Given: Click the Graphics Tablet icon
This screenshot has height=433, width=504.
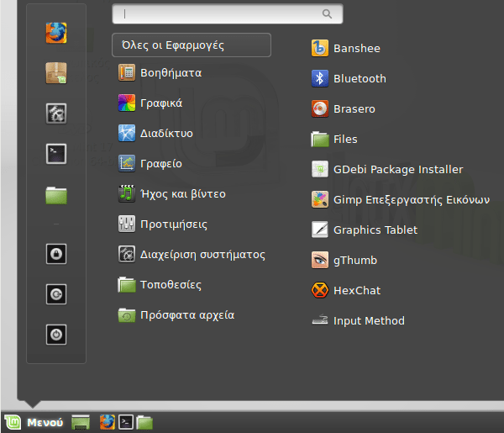Looking at the screenshot, I should point(320,230).
